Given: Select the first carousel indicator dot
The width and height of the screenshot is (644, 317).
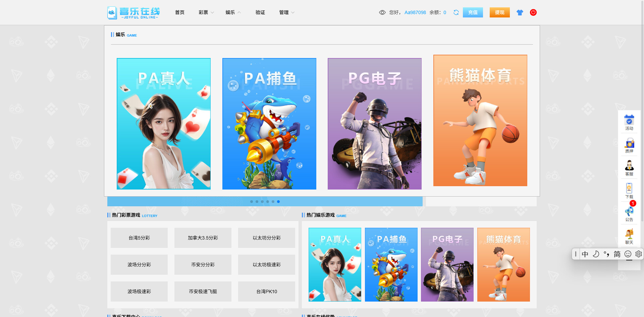Looking at the screenshot, I should coord(252,202).
